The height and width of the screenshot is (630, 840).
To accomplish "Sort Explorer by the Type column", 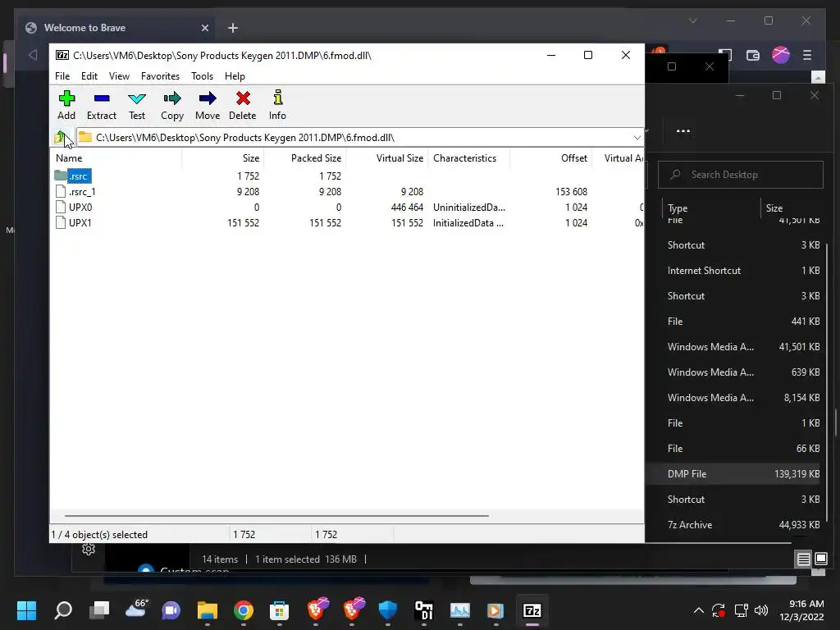I will (x=710, y=208).
